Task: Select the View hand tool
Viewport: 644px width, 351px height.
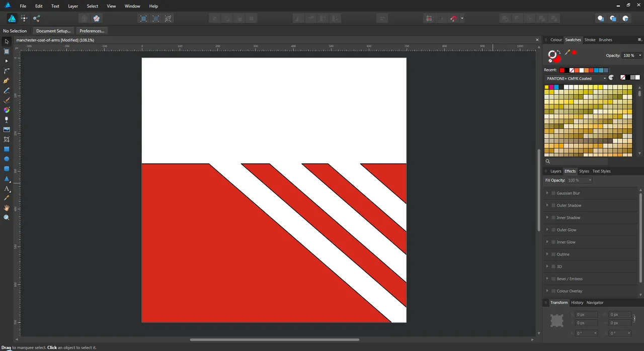Action: (7, 208)
